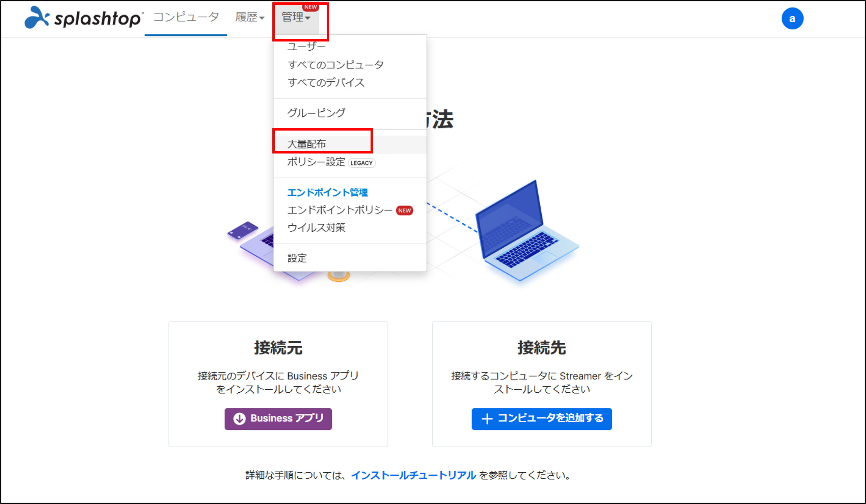The image size is (866, 504).
Task: Select グルーピング in the menu
Action: click(x=316, y=113)
